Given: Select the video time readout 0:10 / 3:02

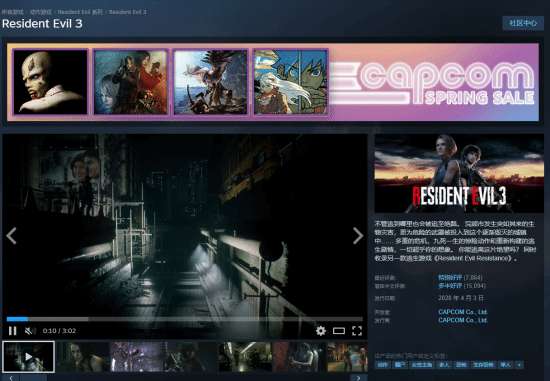Looking at the screenshot, I should (59, 331).
